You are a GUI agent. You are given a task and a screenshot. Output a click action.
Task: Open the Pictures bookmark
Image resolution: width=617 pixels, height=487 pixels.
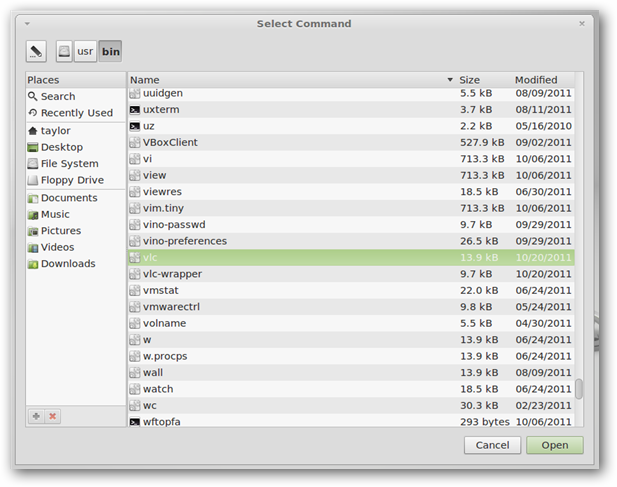coord(76,231)
